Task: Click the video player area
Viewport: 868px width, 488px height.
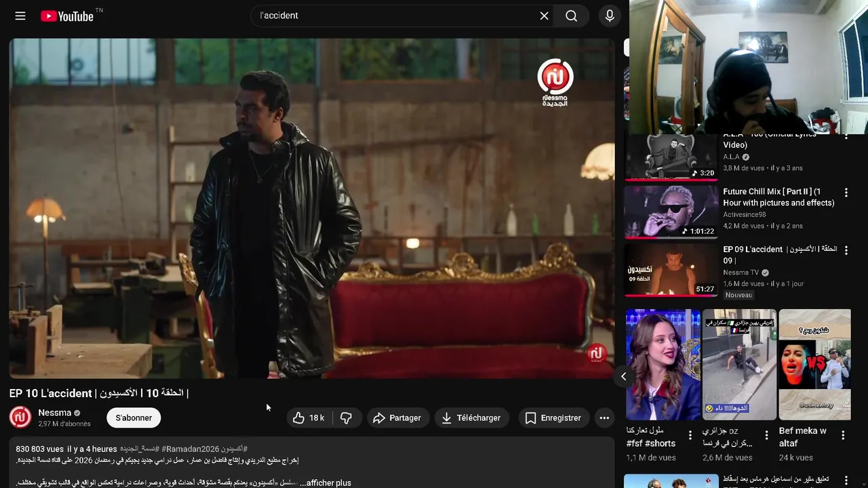Action: pos(312,208)
